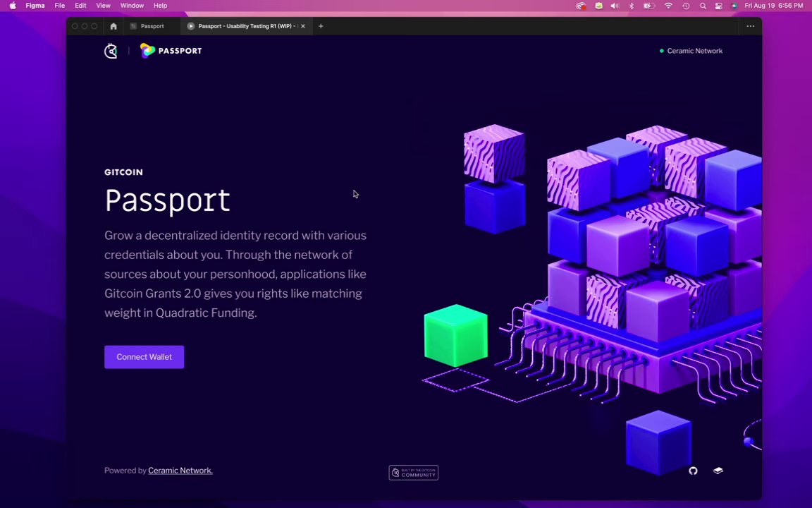Open the File menu
Screen dimensions: 812x508
[x=59, y=6]
